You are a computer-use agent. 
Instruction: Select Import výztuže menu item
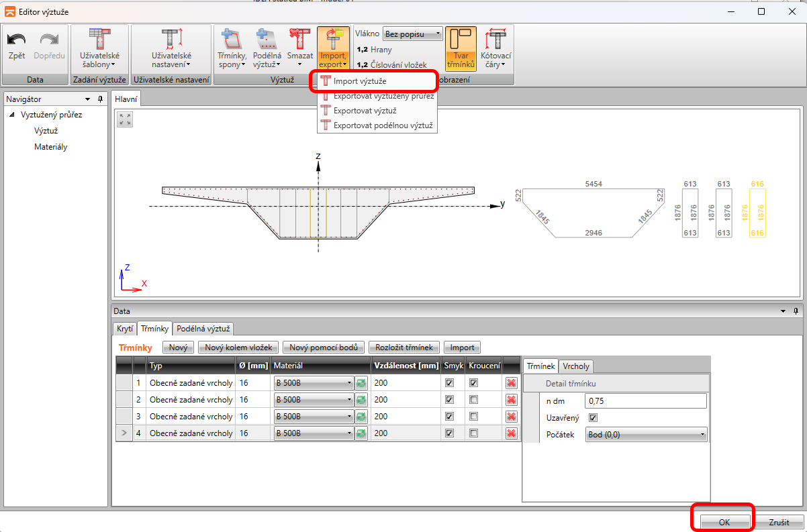[359, 81]
